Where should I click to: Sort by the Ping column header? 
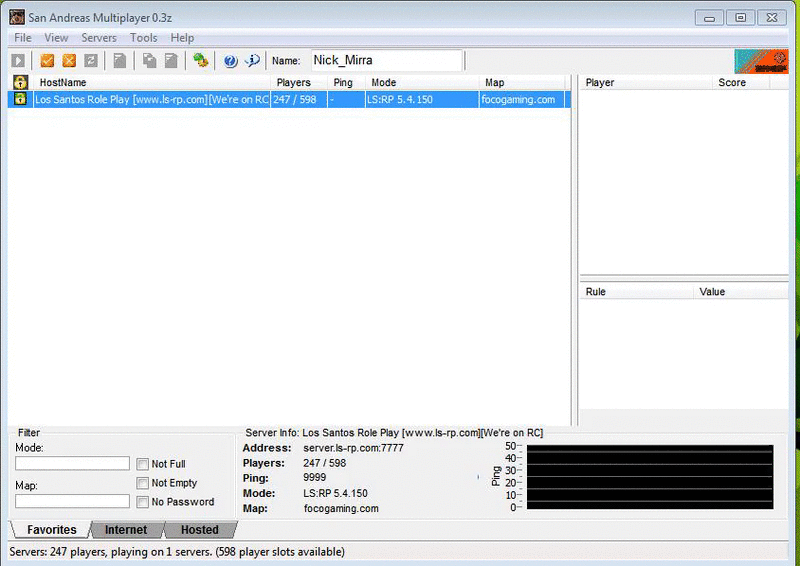point(346,82)
